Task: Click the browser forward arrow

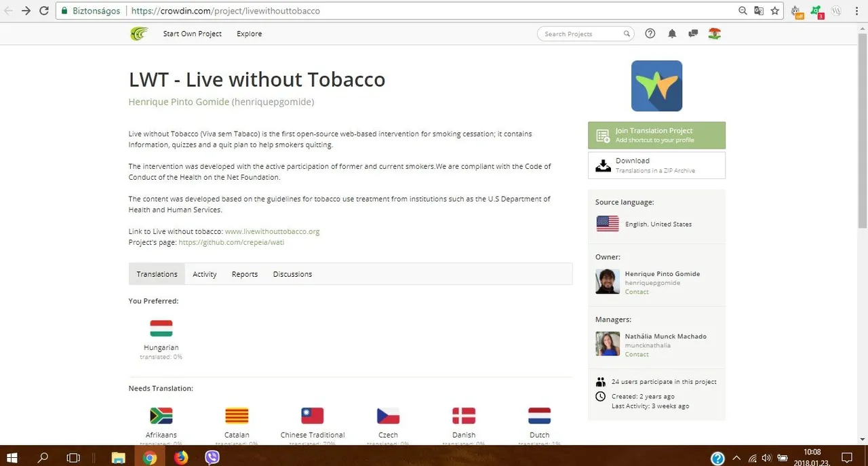Action: [x=26, y=11]
